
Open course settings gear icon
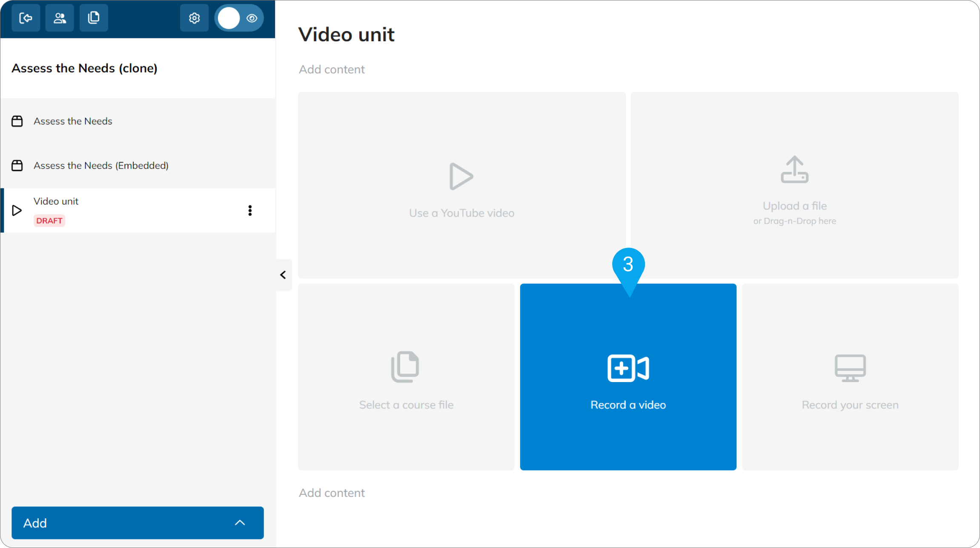(195, 18)
